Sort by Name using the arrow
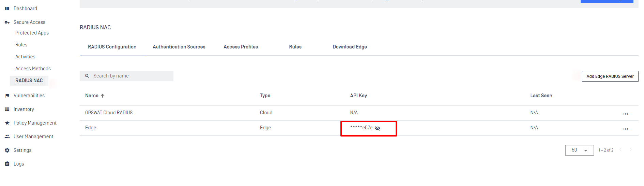The image size is (644, 186). [103, 96]
